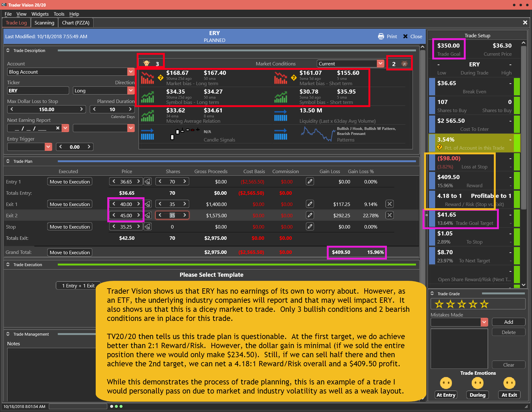This screenshot has width=532, height=412.
Task: Open the View menu
Action: [21, 14]
